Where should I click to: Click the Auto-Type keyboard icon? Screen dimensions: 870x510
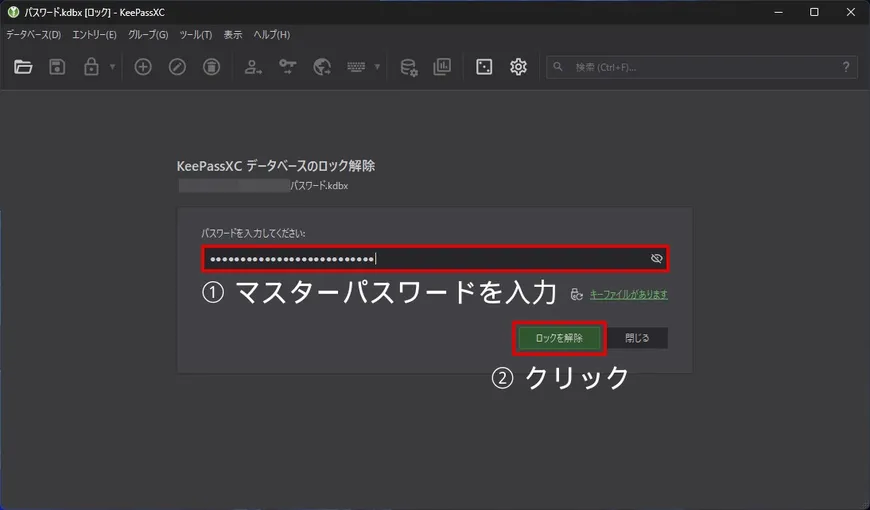coord(356,67)
